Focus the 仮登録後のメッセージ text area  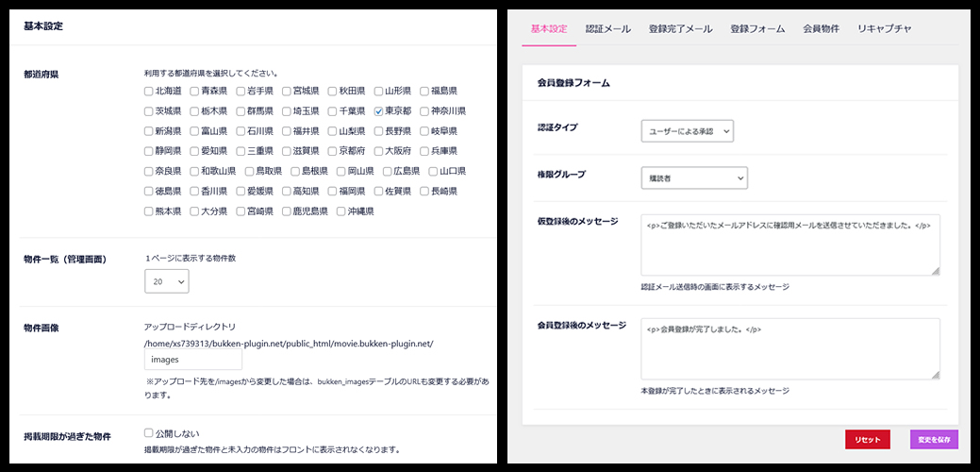[789, 244]
